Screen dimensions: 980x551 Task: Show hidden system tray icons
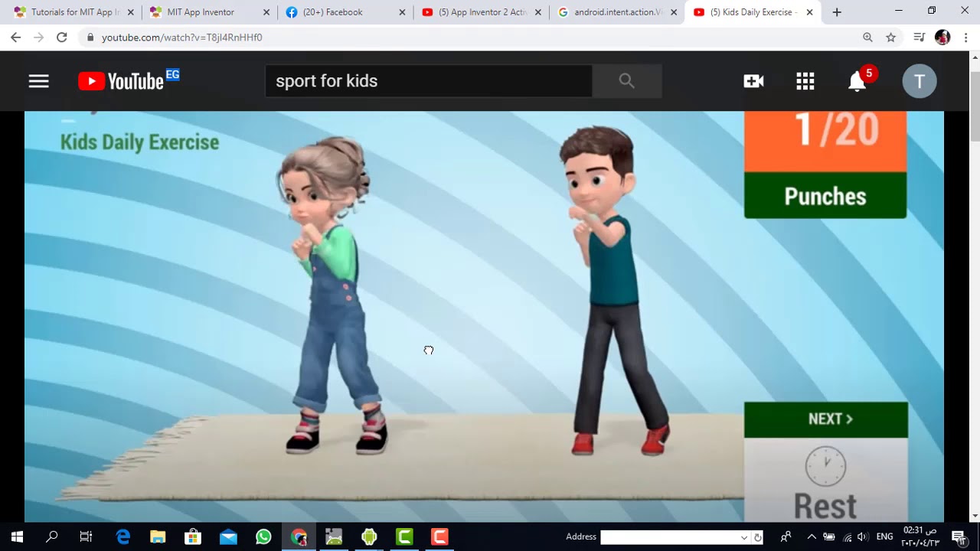[x=812, y=536]
